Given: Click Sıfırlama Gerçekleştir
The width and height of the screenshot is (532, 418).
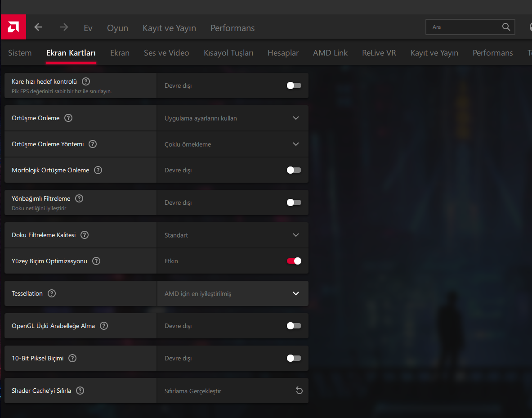Looking at the screenshot, I should [x=193, y=391].
